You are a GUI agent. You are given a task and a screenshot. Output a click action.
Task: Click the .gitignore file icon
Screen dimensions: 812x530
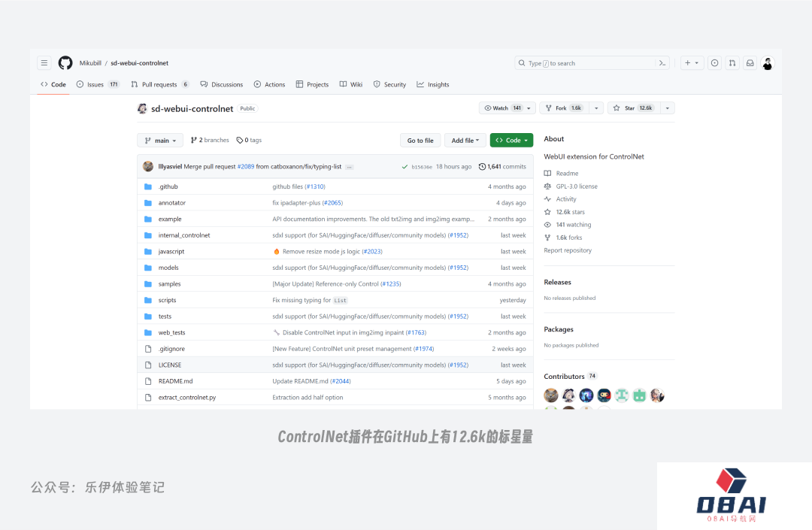[x=148, y=349]
